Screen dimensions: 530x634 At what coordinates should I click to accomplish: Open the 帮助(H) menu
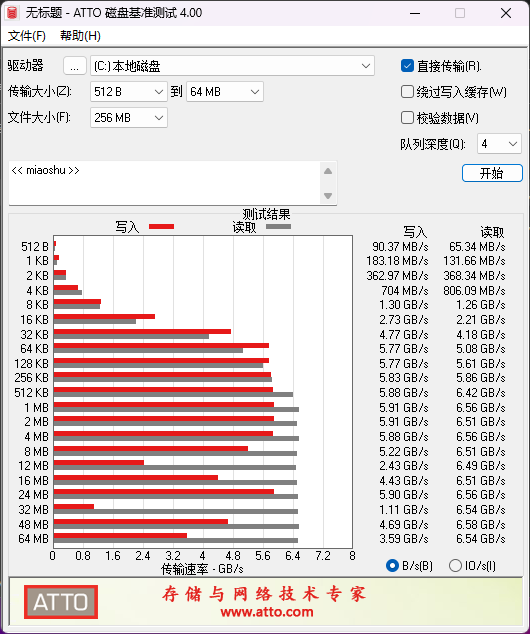pyautogui.click(x=80, y=36)
